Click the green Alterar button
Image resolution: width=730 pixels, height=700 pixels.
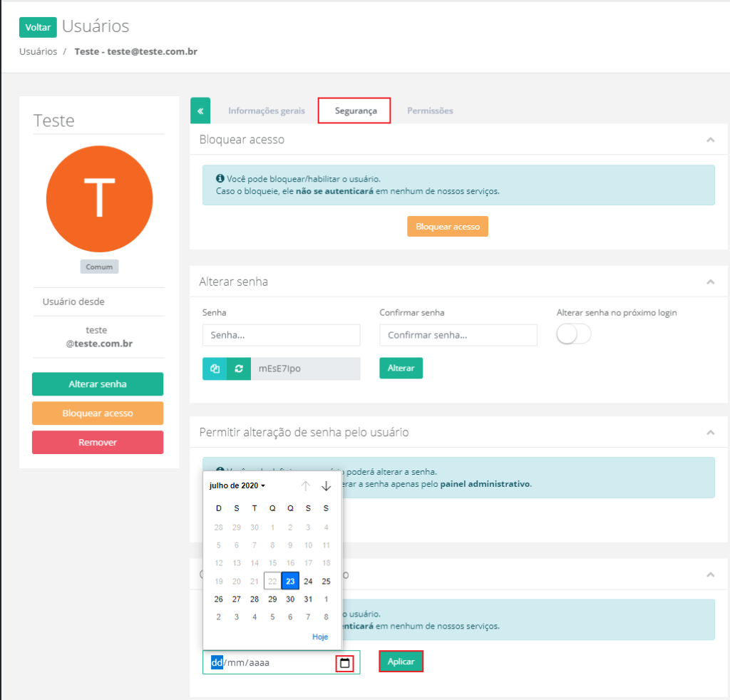click(x=401, y=368)
